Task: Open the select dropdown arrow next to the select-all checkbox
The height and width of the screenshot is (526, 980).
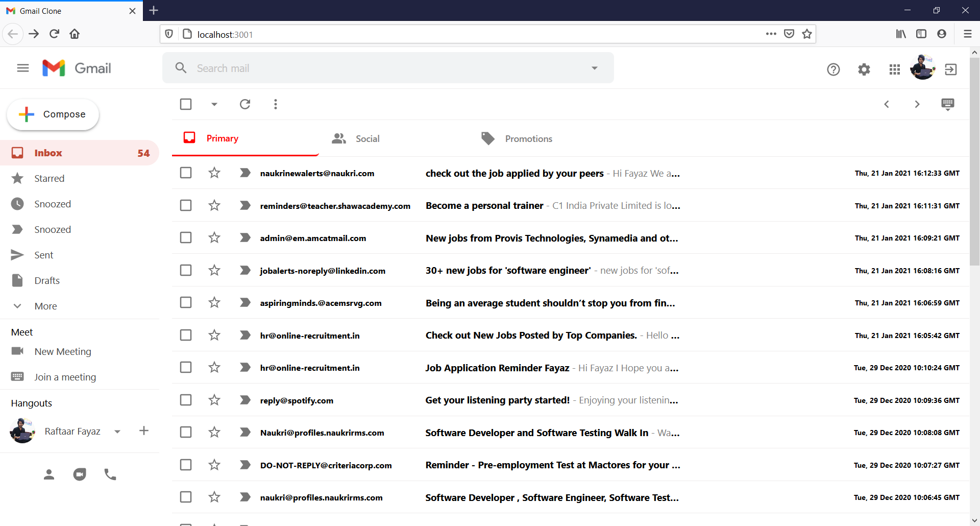Action: click(x=214, y=105)
